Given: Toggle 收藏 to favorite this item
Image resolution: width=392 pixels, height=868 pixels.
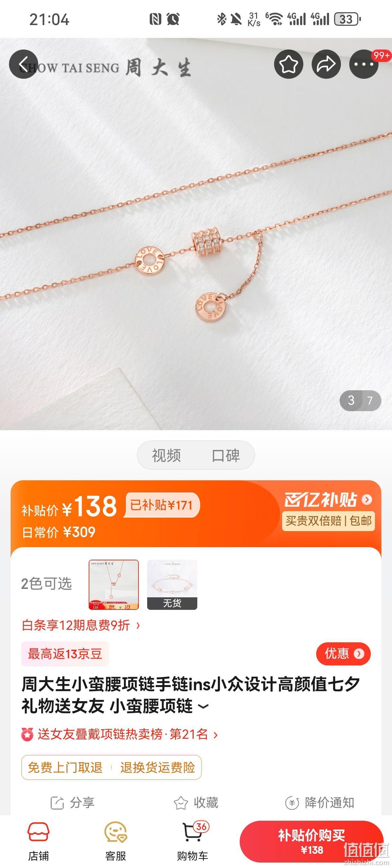Looking at the screenshot, I should (x=196, y=803).
